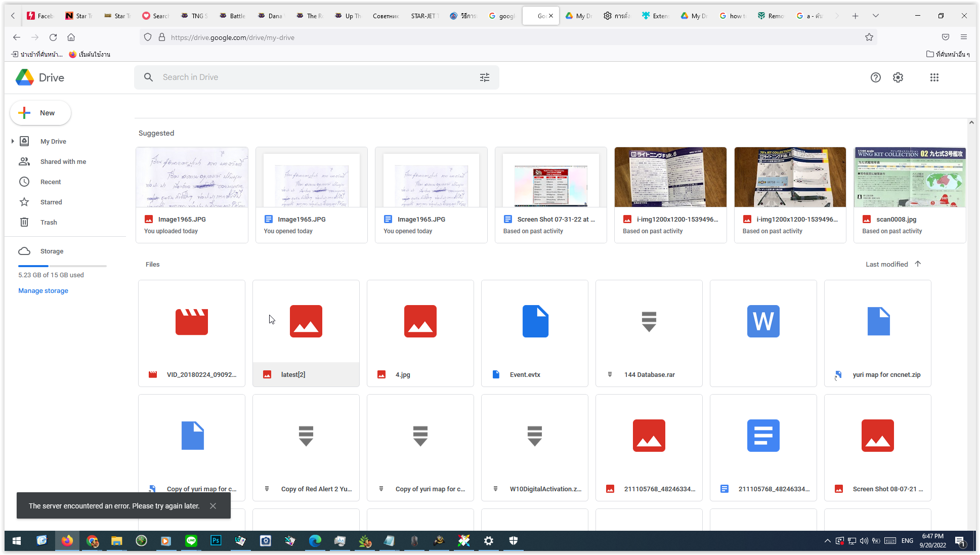Screen dimensions: 980x555
Task: Click the search filter options icon
Action: pyautogui.click(x=485, y=77)
